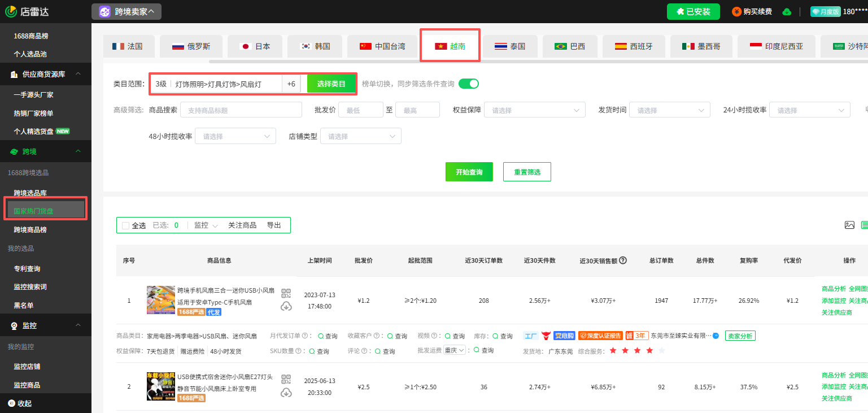
Task: Click the green cloud download icon in header
Action: pyautogui.click(x=786, y=12)
